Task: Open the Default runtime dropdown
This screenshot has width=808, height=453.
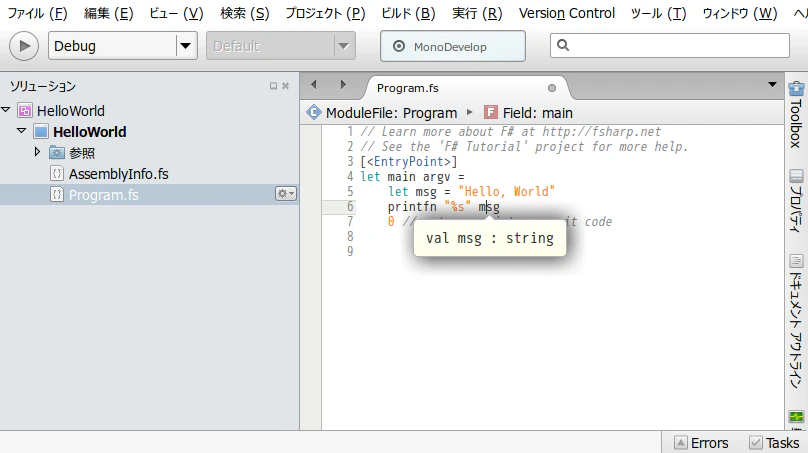Action: pos(281,46)
